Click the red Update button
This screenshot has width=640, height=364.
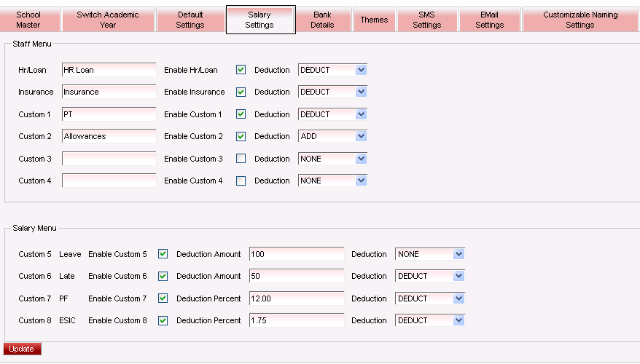tap(22, 349)
